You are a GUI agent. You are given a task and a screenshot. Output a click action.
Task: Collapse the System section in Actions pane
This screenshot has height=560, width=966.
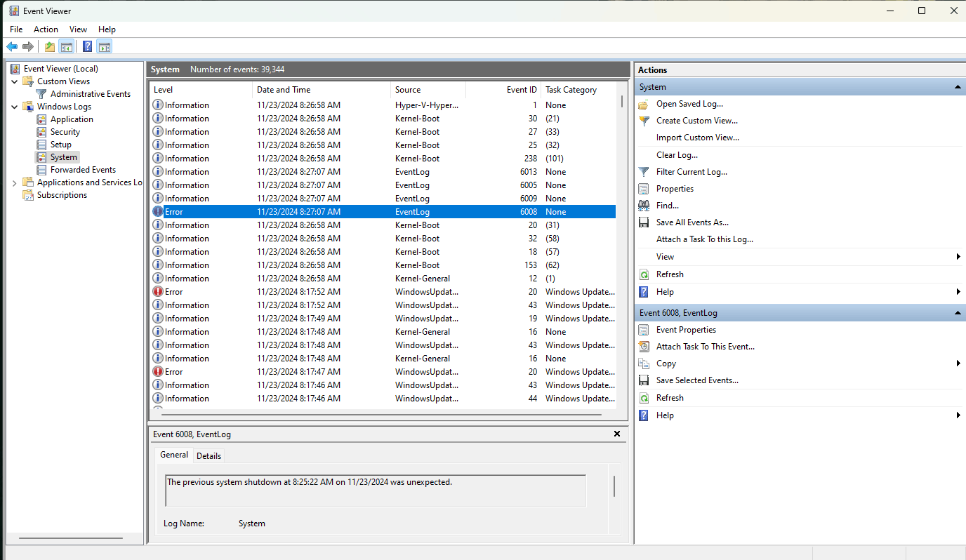click(958, 87)
